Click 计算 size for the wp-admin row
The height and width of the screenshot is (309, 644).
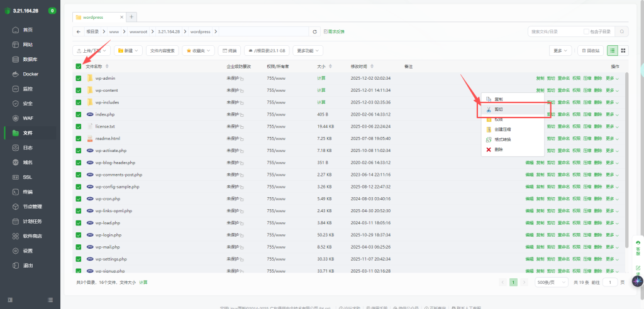point(321,79)
